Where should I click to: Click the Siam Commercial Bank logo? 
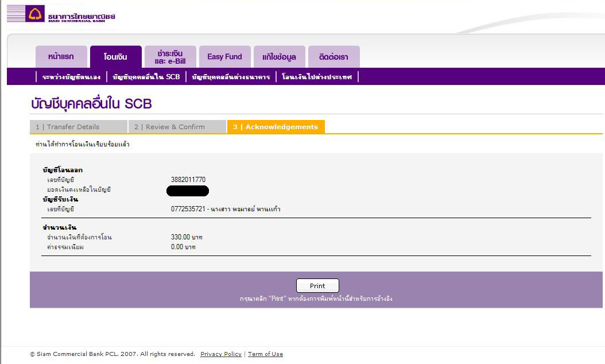pyautogui.click(x=61, y=14)
